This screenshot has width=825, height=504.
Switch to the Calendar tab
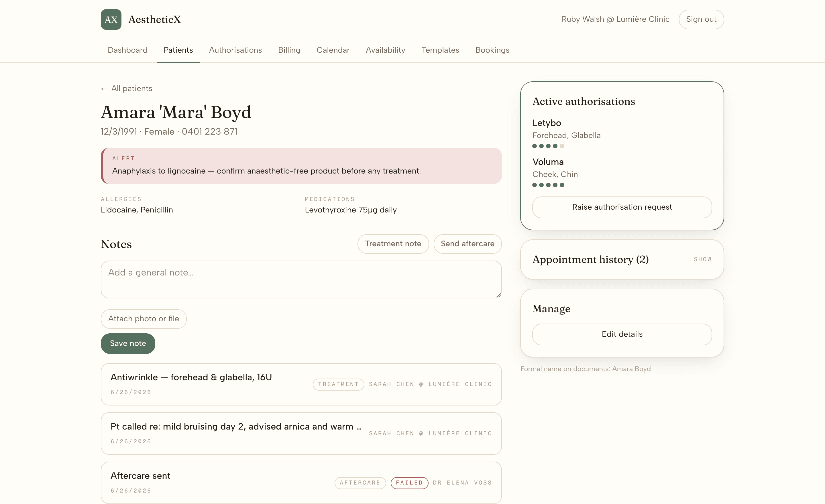click(333, 50)
